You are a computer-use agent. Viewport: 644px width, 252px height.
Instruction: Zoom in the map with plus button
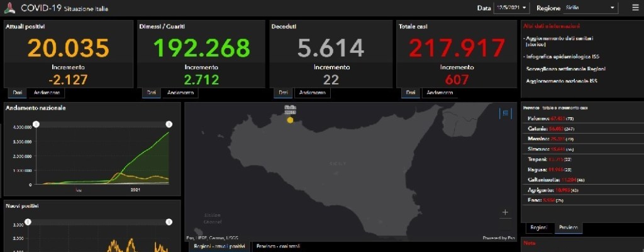505,212
